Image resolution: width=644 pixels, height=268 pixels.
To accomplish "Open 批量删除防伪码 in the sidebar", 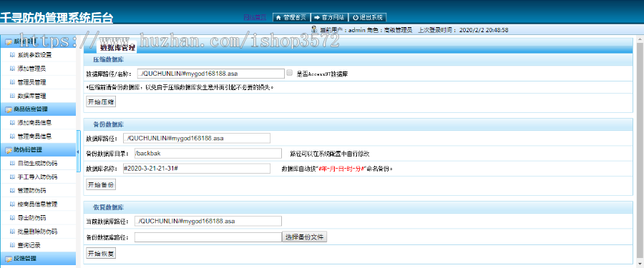I will pyautogui.click(x=37, y=231).
